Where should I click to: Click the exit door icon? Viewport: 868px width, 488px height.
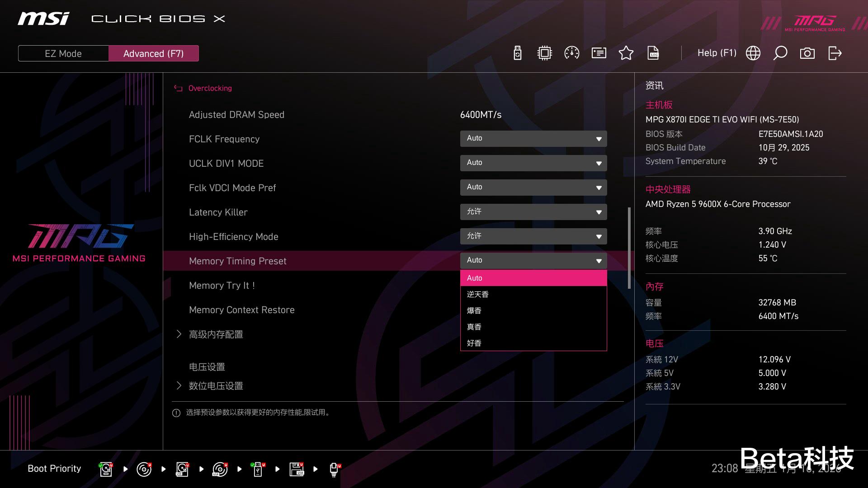click(x=835, y=53)
